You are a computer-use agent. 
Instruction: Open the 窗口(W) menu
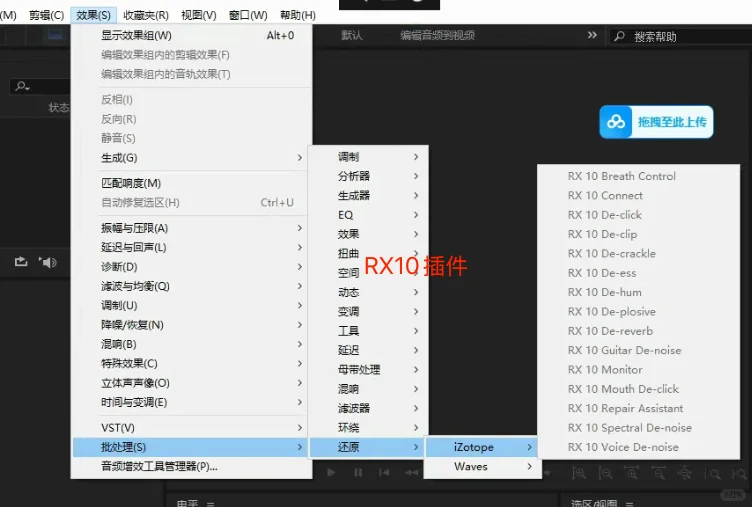pyautogui.click(x=248, y=15)
